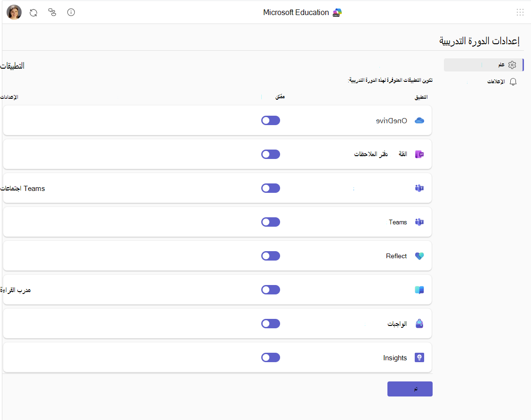This screenshot has width=531, height=420.
Task: Click the Assignments backpack icon
Action: (419, 324)
